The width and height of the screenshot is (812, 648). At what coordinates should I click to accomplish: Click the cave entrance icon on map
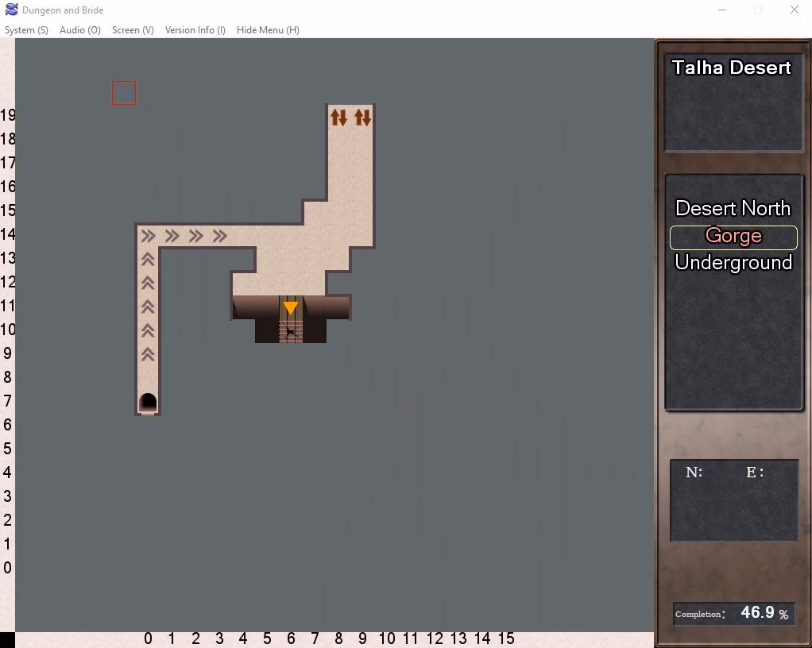[x=148, y=403]
